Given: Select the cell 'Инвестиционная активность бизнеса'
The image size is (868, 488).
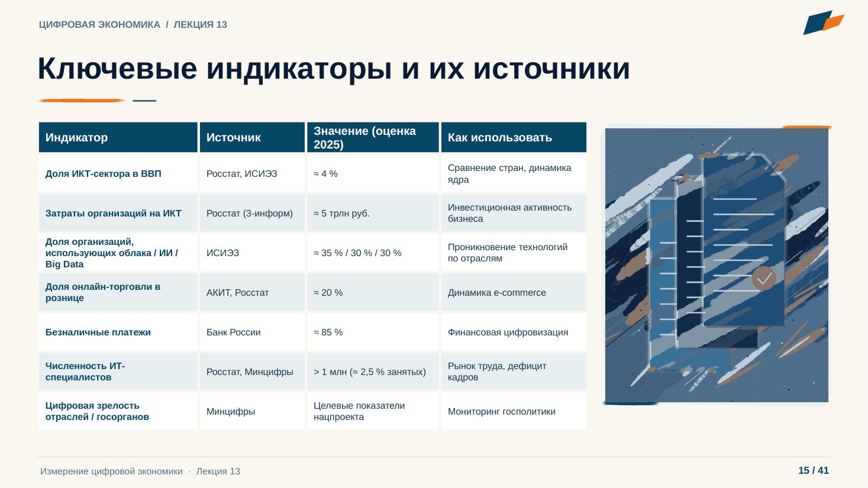Looking at the screenshot, I should click(x=514, y=214).
